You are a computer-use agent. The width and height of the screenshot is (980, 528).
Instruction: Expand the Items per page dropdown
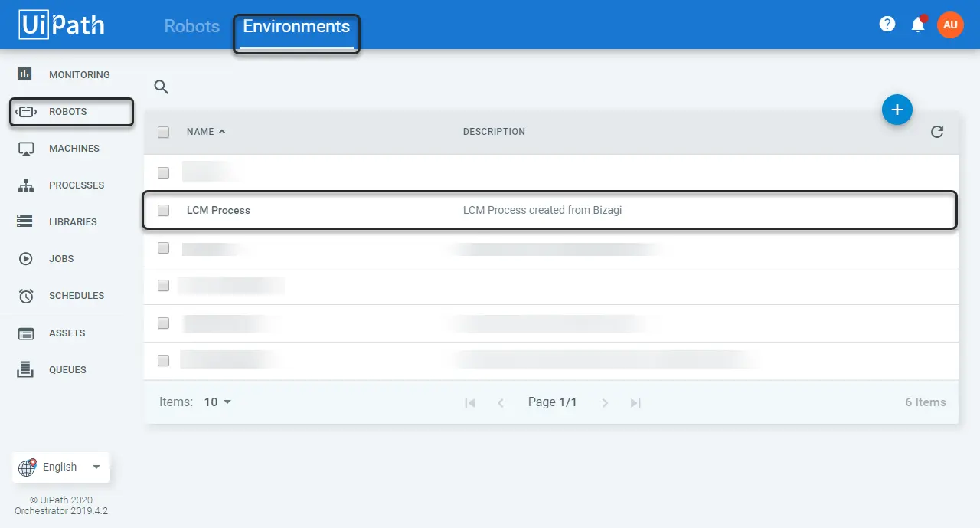(217, 402)
